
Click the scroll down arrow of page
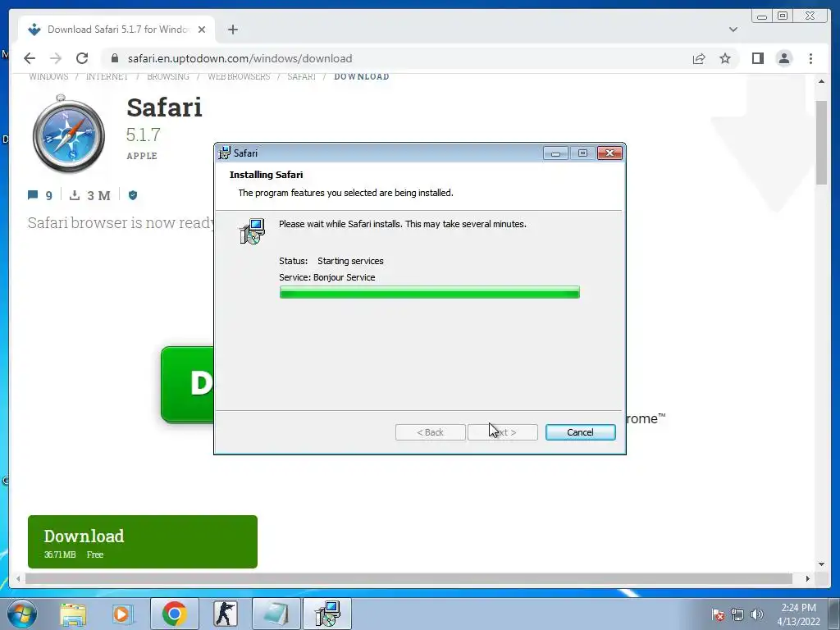pos(821,564)
